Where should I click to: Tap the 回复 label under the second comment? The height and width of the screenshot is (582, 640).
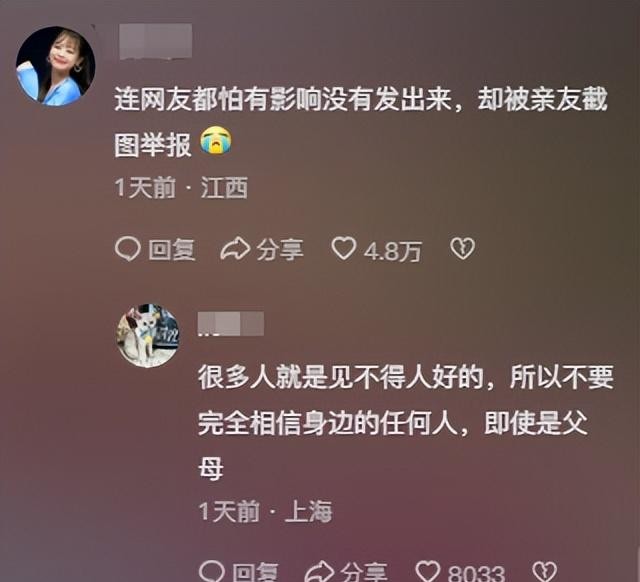coord(256,572)
